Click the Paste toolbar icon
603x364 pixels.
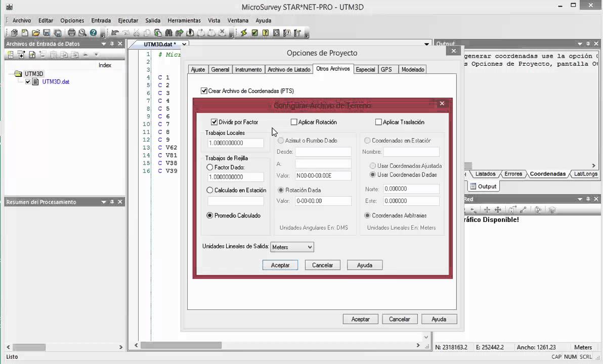click(158, 33)
